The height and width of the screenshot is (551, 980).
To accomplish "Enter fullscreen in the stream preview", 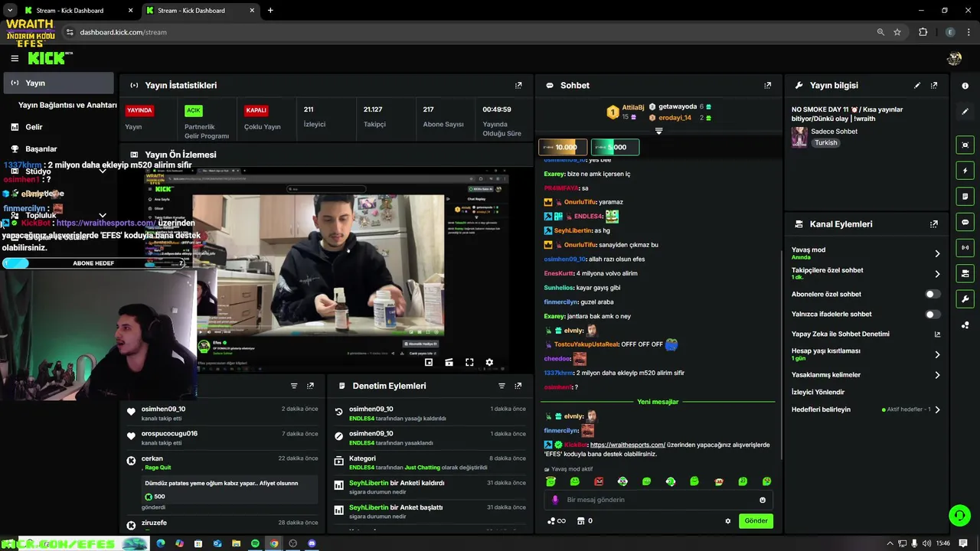I will 469,363.
